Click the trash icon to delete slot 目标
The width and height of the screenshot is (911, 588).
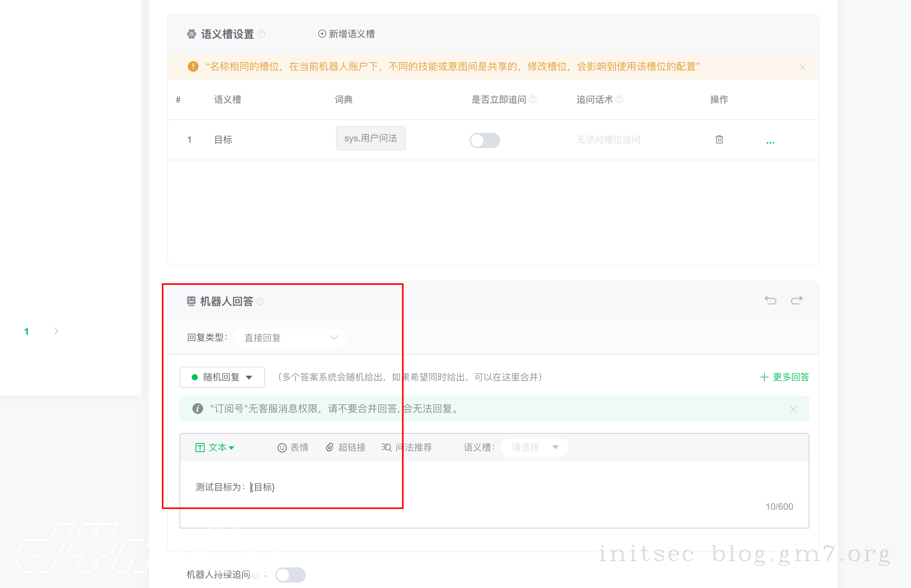point(719,139)
